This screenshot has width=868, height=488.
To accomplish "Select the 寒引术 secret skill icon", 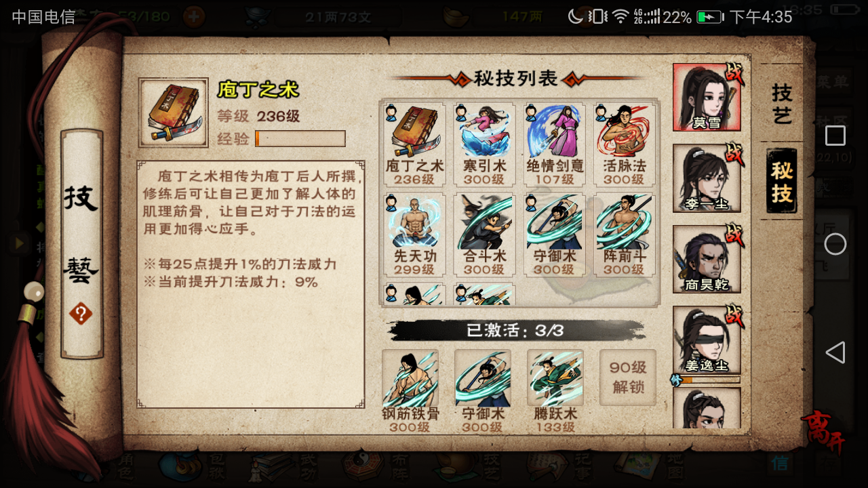I will (484, 144).
